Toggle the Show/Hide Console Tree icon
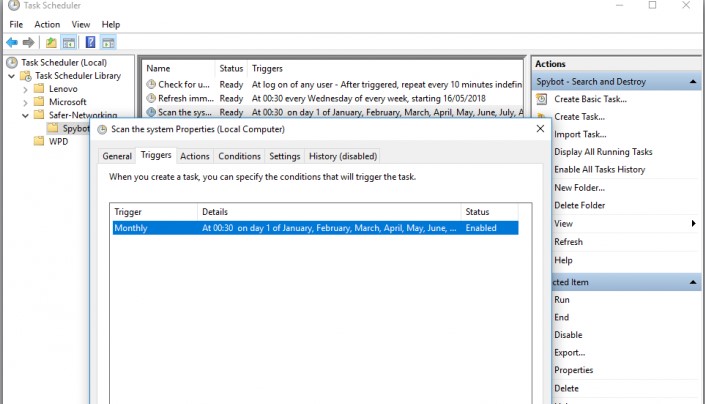 point(69,43)
